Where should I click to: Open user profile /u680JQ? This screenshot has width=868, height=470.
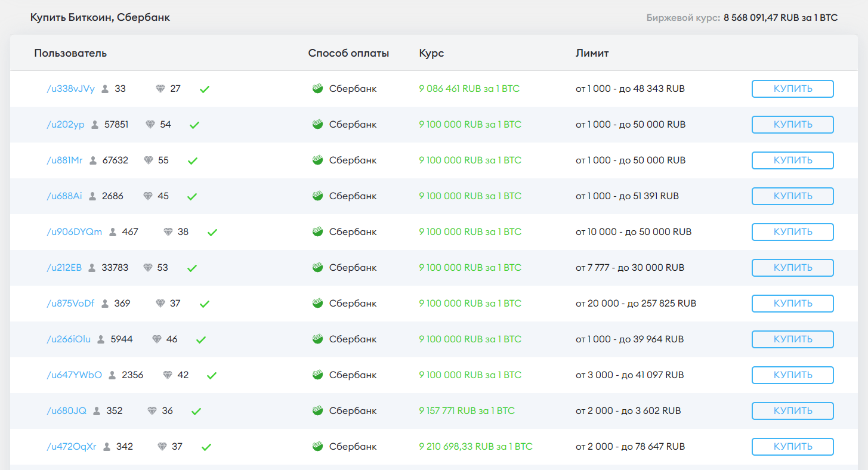click(66, 411)
